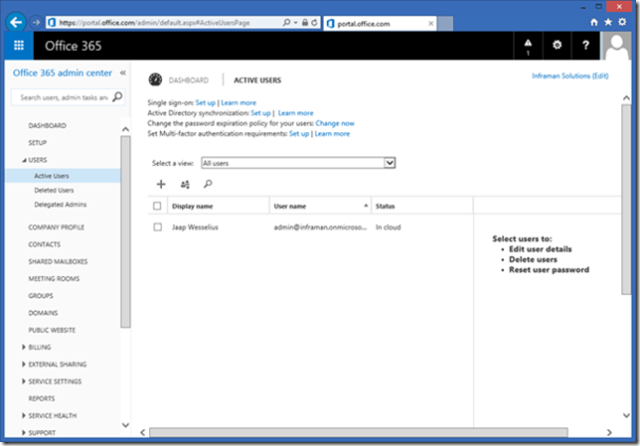Tick the select-all checkbox in table header

[x=157, y=206]
